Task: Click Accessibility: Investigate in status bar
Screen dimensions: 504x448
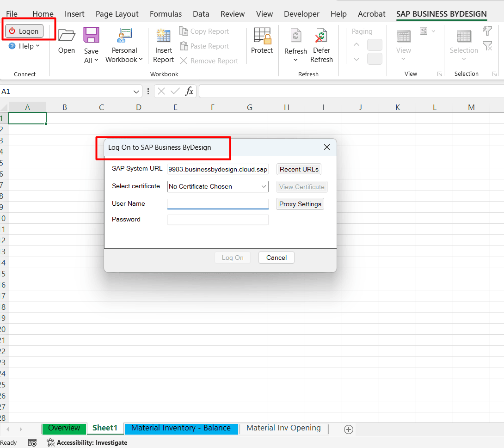Action: click(x=87, y=442)
